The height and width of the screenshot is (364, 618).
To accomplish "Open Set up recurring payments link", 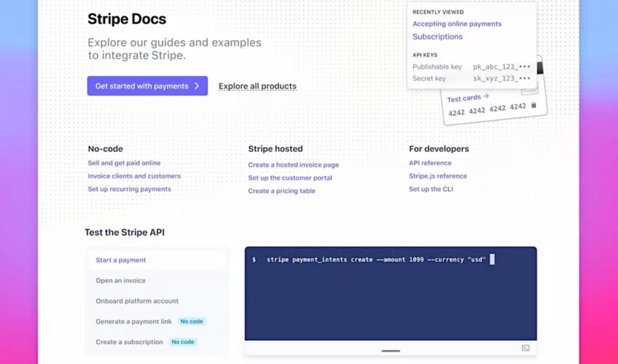I will tap(129, 189).
